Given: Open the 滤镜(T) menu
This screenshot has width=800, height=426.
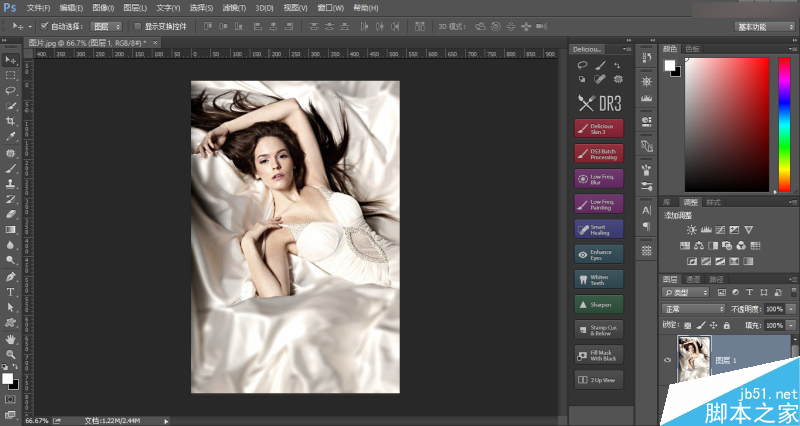Looking at the screenshot, I should 234,8.
